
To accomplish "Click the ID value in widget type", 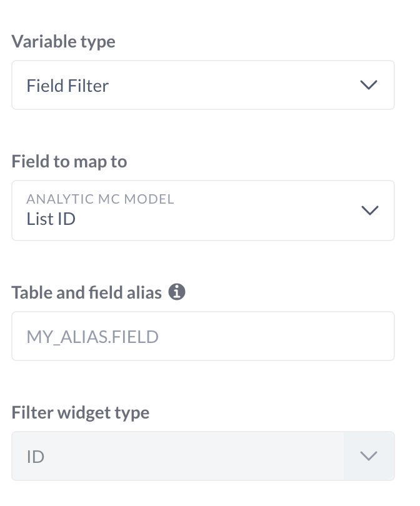I will coord(35,457).
